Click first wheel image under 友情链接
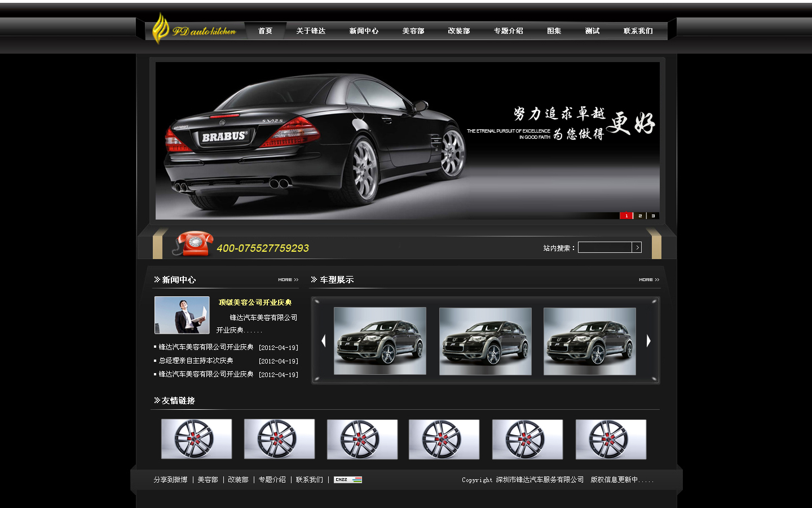Screen dimensions: 812x508 point(196,439)
